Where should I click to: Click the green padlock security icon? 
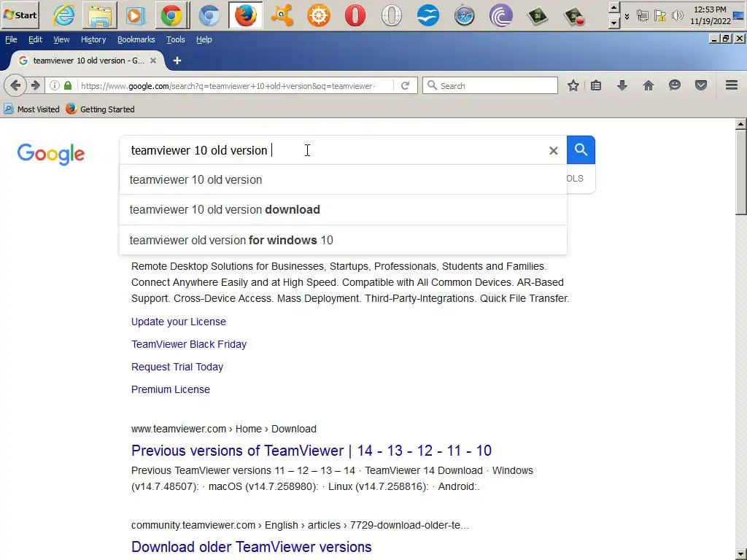68,86
